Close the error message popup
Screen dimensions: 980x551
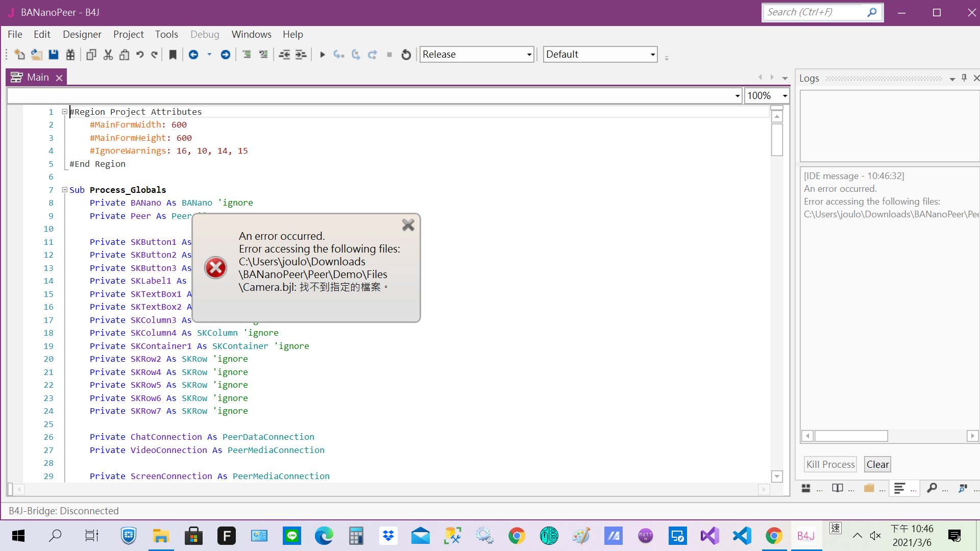[x=408, y=225]
